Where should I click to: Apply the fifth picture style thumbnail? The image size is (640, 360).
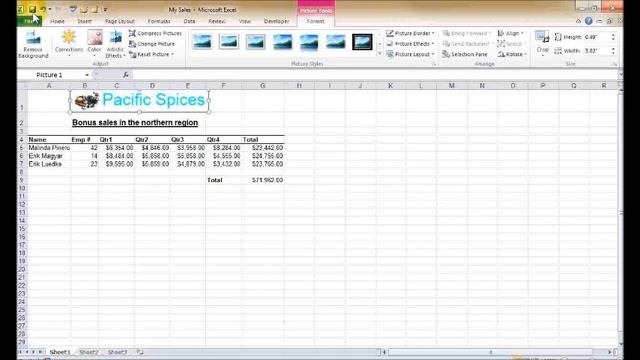click(309, 42)
